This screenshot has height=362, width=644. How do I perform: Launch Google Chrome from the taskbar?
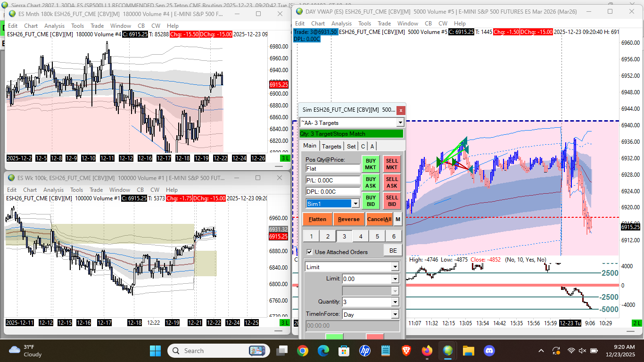pos(303,351)
